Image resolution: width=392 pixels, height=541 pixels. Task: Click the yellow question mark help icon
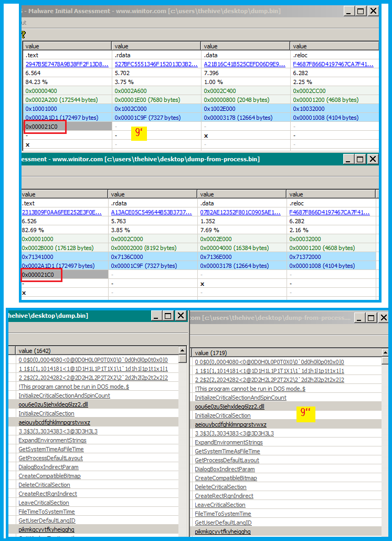tap(23, 35)
